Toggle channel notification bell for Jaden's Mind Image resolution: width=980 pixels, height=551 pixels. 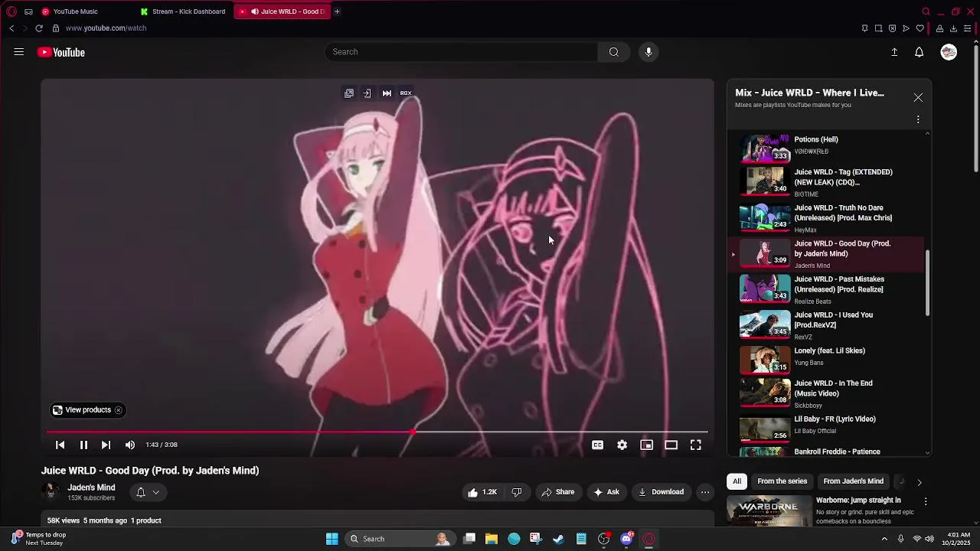141,492
